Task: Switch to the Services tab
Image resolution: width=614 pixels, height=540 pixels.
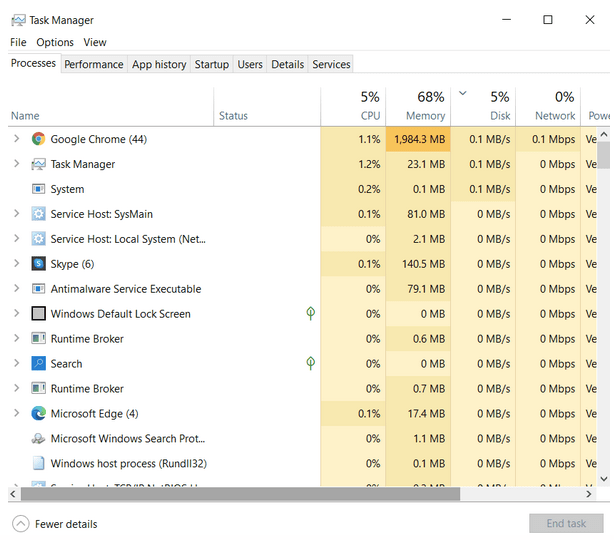Action: click(x=331, y=64)
